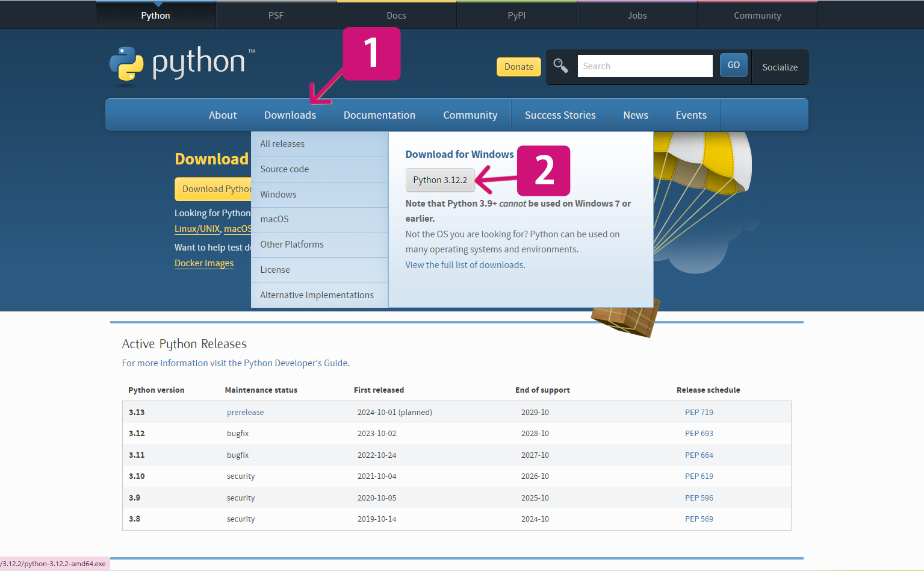Visit the Python Developer's Guide link

tap(296, 363)
